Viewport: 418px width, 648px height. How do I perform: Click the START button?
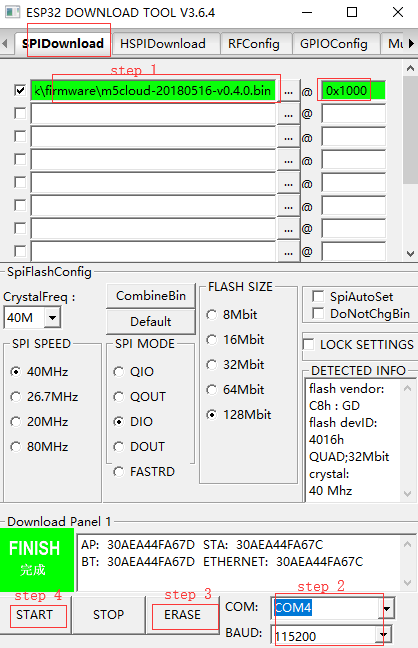35,615
